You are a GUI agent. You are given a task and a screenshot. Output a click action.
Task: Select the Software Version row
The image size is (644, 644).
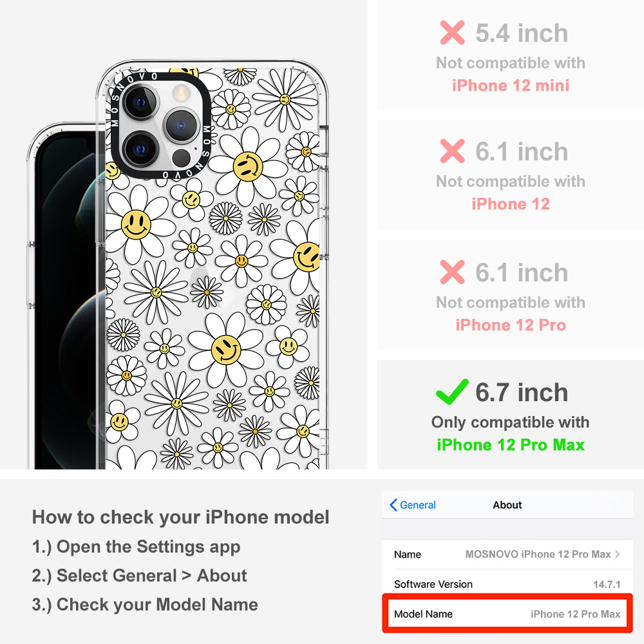507,584
